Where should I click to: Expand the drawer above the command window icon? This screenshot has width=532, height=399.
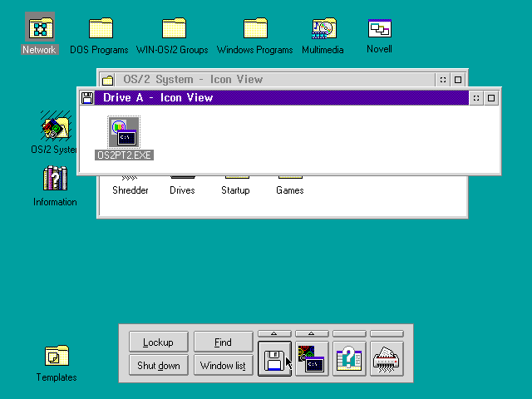(312, 334)
